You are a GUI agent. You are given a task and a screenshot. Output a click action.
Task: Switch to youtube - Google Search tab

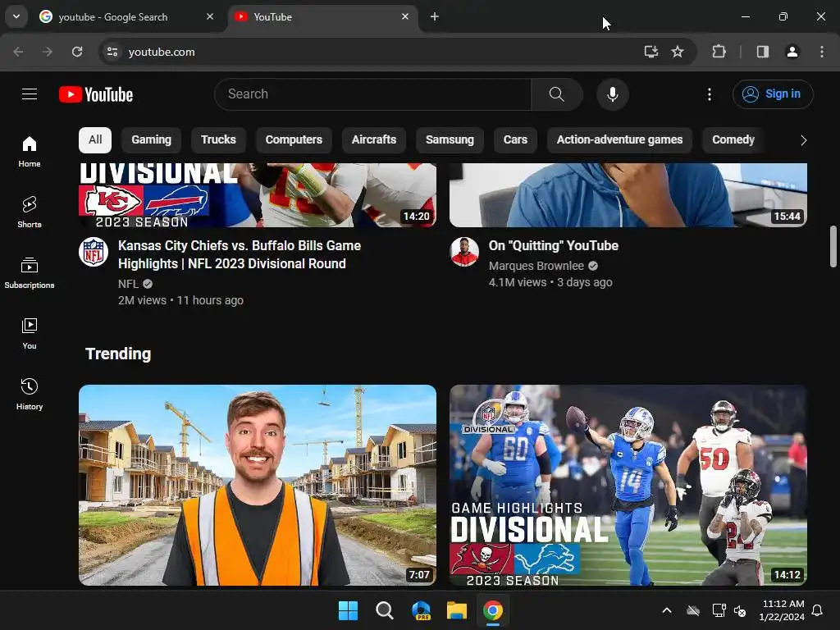click(x=113, y=17)
